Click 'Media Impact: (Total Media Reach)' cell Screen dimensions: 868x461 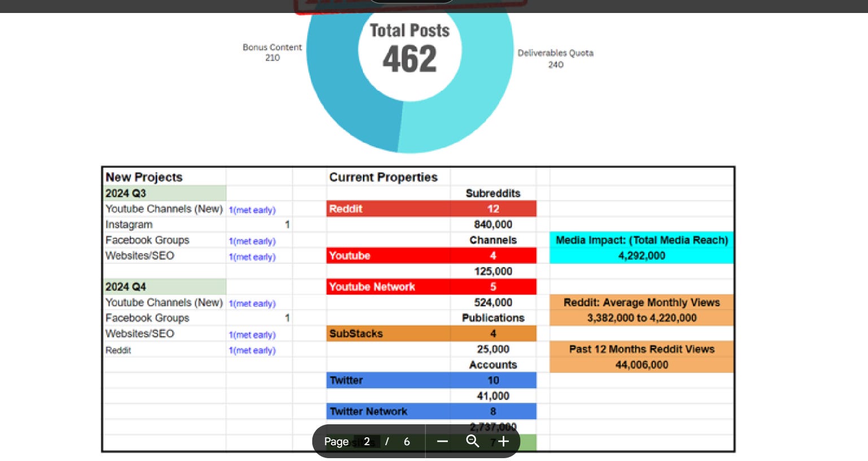(642, 240)
